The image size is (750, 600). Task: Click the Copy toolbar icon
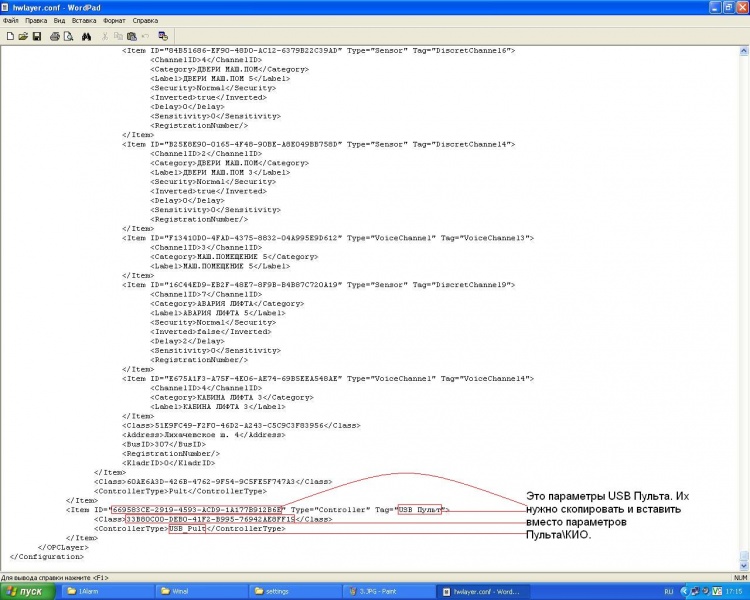click(x=118, y=36)
